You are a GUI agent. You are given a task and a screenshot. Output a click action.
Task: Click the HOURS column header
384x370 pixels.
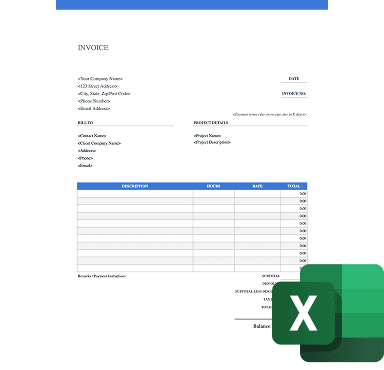point(213,186)
